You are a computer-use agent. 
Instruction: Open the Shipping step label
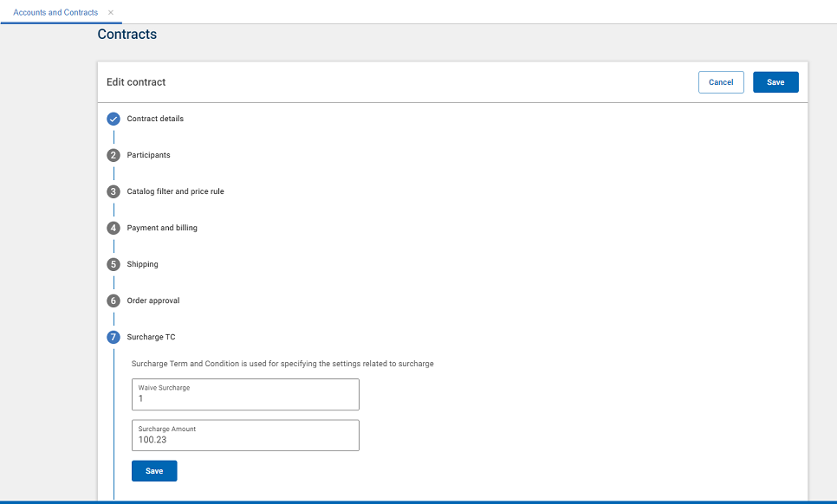(142, 264)
